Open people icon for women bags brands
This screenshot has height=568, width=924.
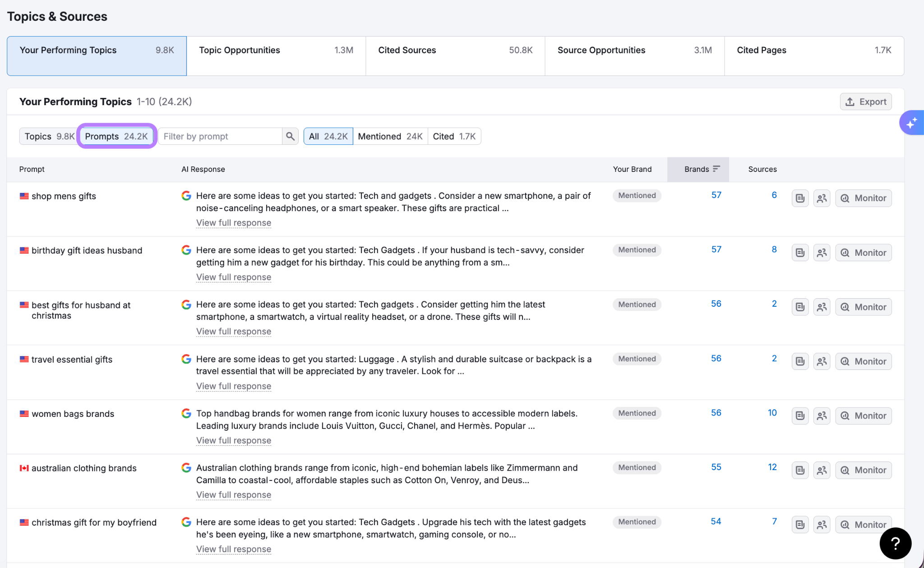(x=822, y=416)
